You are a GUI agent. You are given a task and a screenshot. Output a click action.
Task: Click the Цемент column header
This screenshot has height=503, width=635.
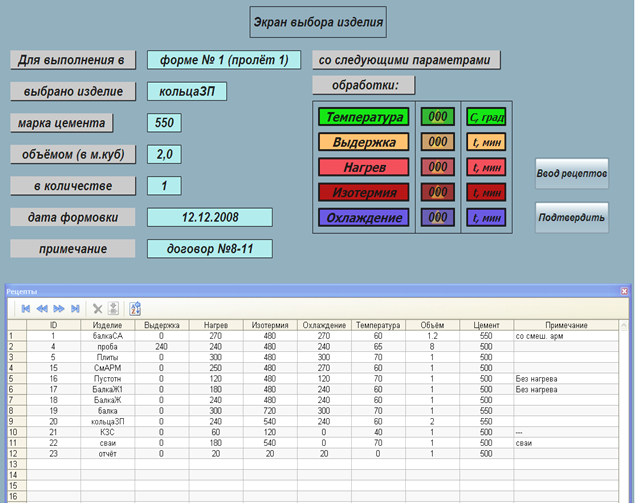click(x=487, y=326)
